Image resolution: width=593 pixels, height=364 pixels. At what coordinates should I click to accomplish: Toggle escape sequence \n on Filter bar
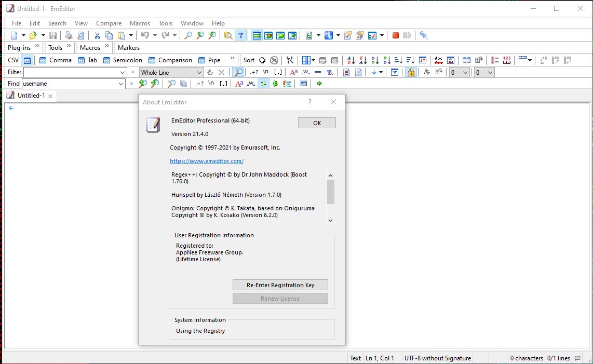pyautogui.click(x=265, y=72)
